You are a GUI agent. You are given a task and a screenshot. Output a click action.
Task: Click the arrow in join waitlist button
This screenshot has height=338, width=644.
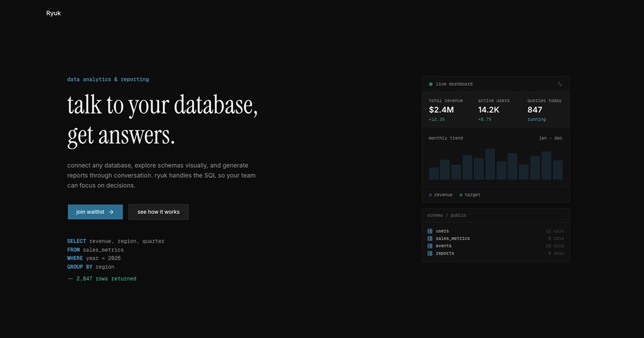coord(111,212)
